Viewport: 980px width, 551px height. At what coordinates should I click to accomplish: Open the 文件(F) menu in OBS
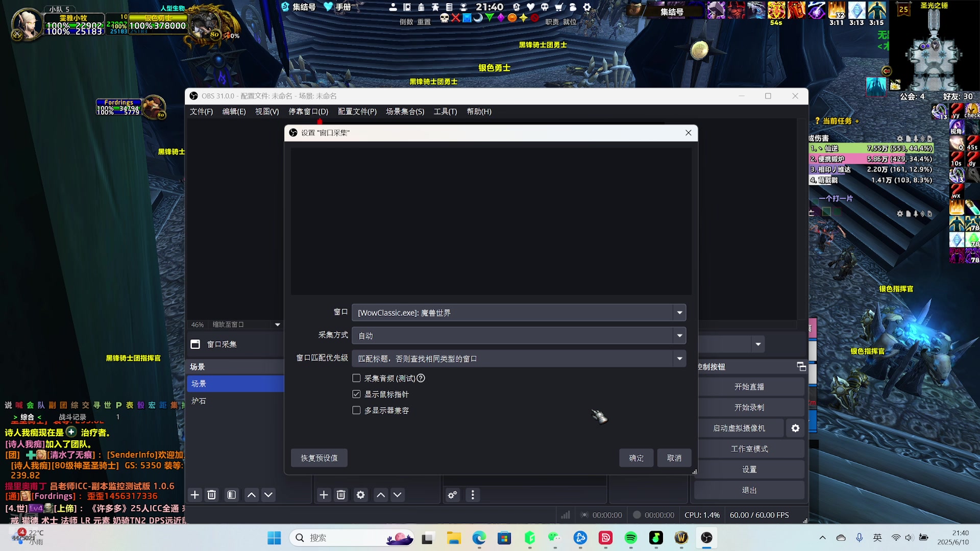tap(201, 111)
